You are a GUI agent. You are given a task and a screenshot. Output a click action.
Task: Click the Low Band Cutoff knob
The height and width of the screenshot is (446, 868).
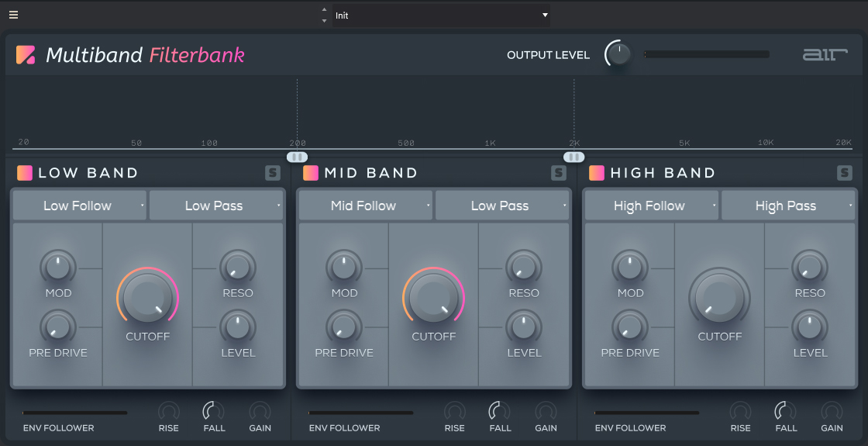pyautogui.click(x=147, y=299)
